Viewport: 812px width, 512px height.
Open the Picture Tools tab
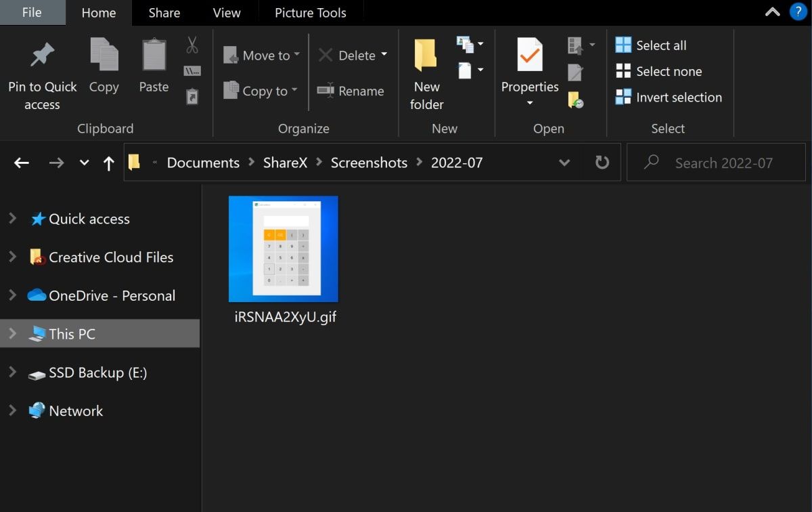[x=310, y=12]
